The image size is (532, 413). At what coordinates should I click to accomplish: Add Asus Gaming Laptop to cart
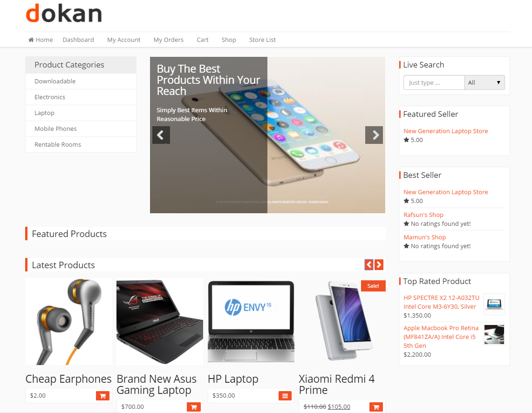(194, 407)
